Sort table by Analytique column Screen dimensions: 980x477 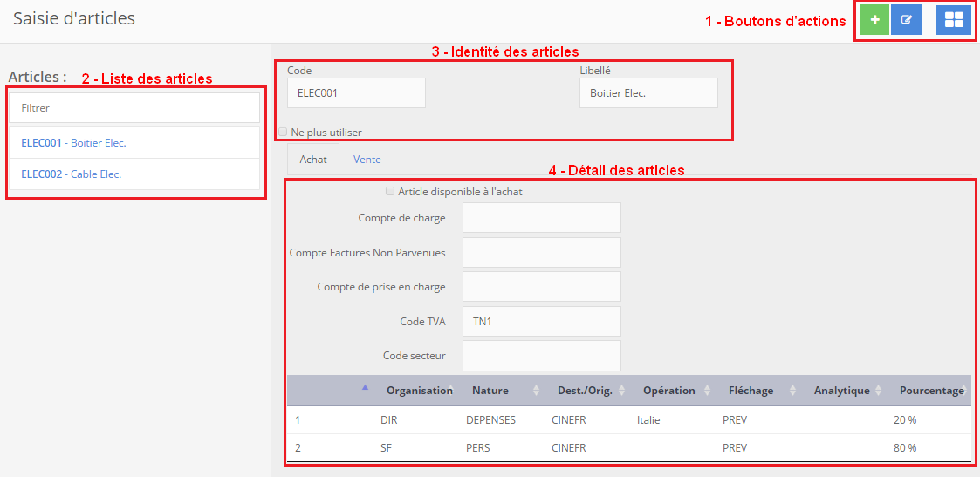point(841,391)
